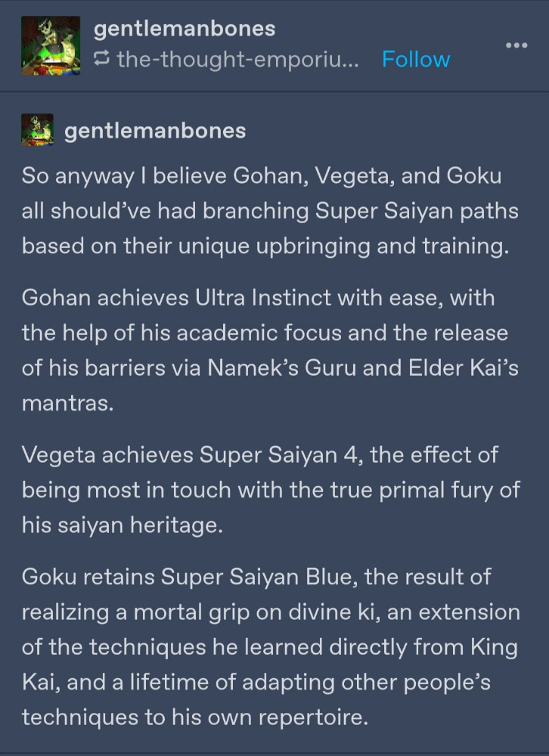Open the three-dot post options menu
The height and width of the screenshot is (756, 549).
click(516, 45)
